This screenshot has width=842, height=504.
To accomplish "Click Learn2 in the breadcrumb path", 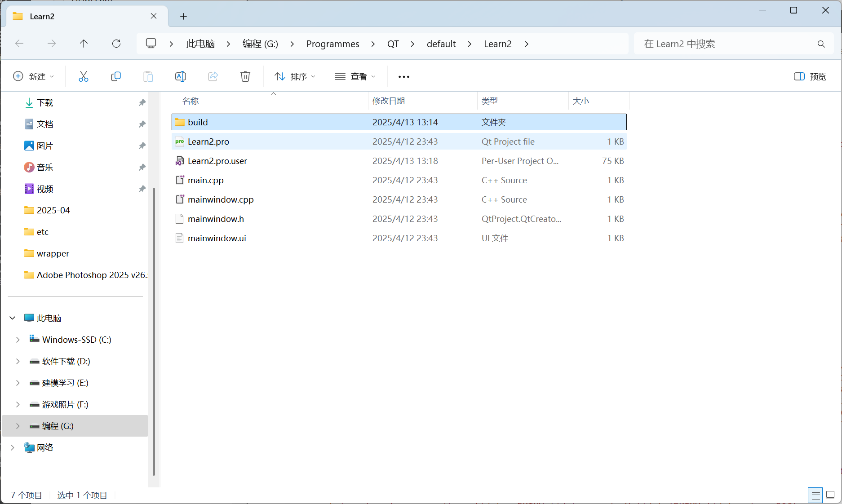I will (498, 44).
